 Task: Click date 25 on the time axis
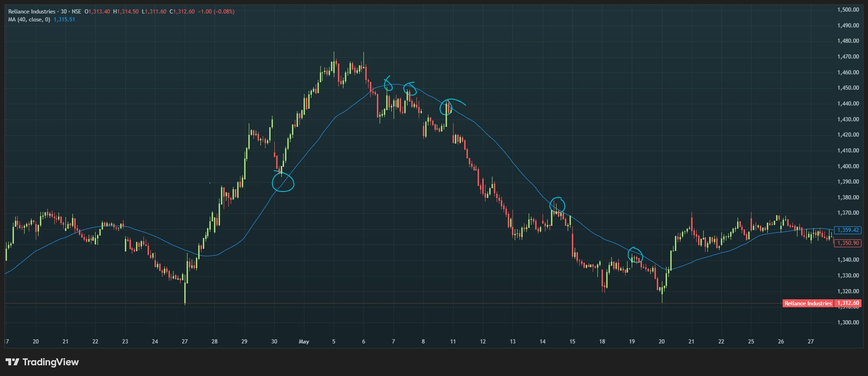point(751,342)
